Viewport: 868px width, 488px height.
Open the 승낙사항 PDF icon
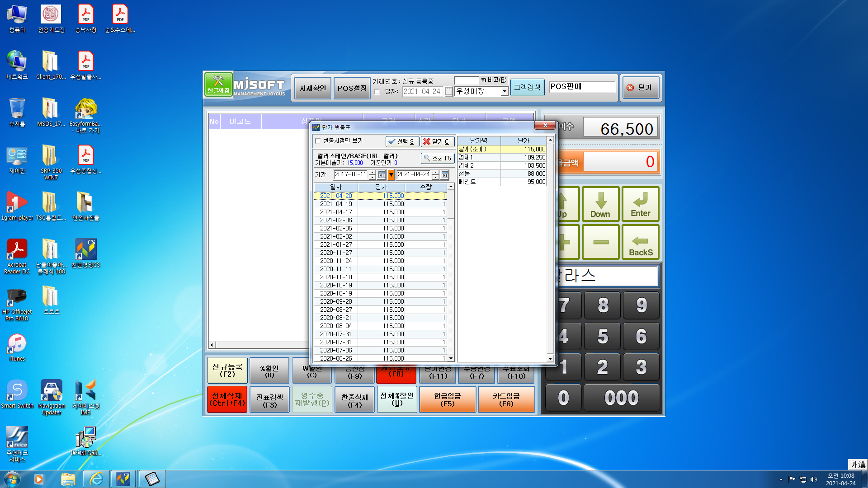click(85, 19)
